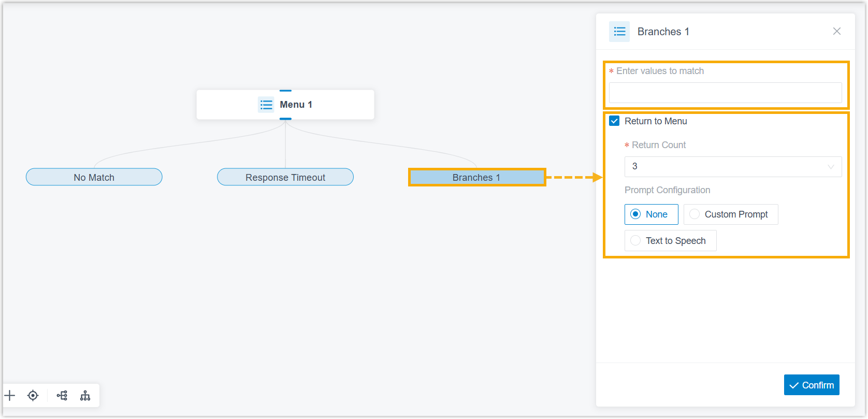Screen dimensions: 868x419
Task: Click the Return Count label
Action: click(x=659, y=145)
